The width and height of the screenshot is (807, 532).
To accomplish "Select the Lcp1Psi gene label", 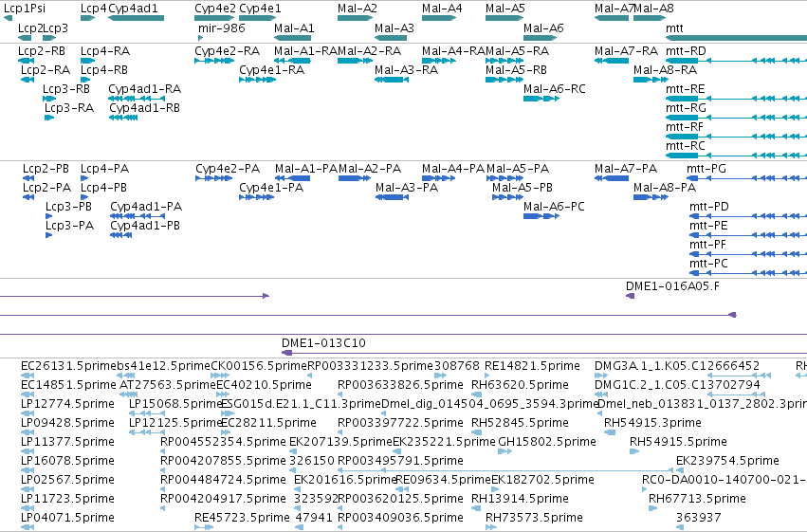I will 25,9.
